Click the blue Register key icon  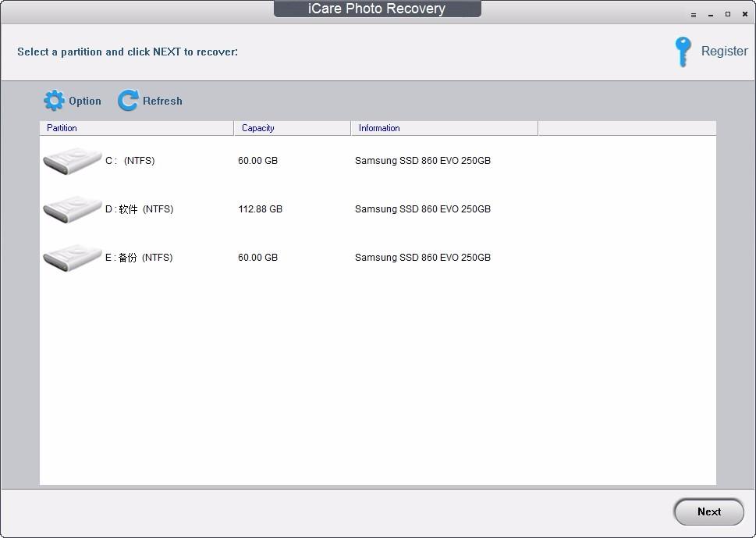click(x=683, y=52)
